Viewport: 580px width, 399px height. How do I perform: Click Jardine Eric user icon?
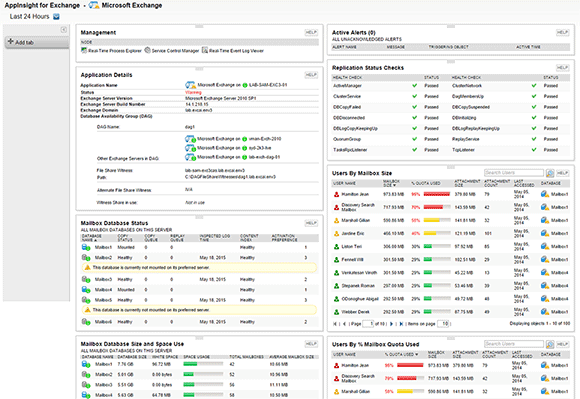336,233
